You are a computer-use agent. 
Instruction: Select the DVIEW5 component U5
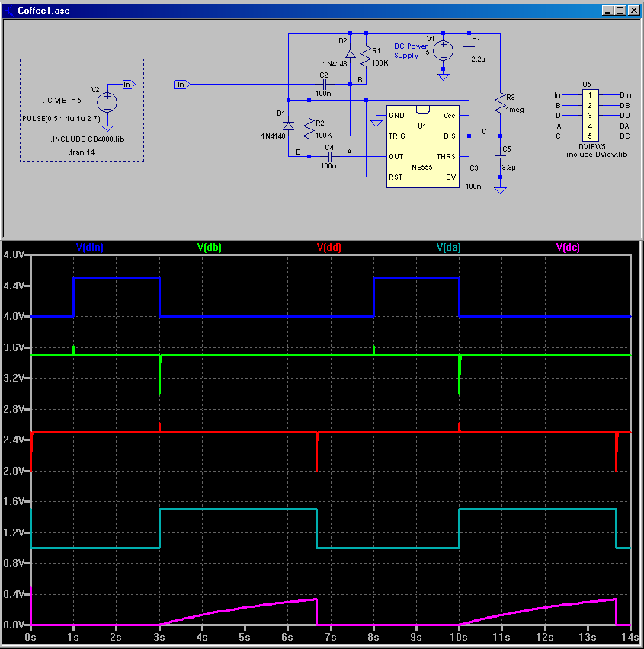[x=590, y=116]
